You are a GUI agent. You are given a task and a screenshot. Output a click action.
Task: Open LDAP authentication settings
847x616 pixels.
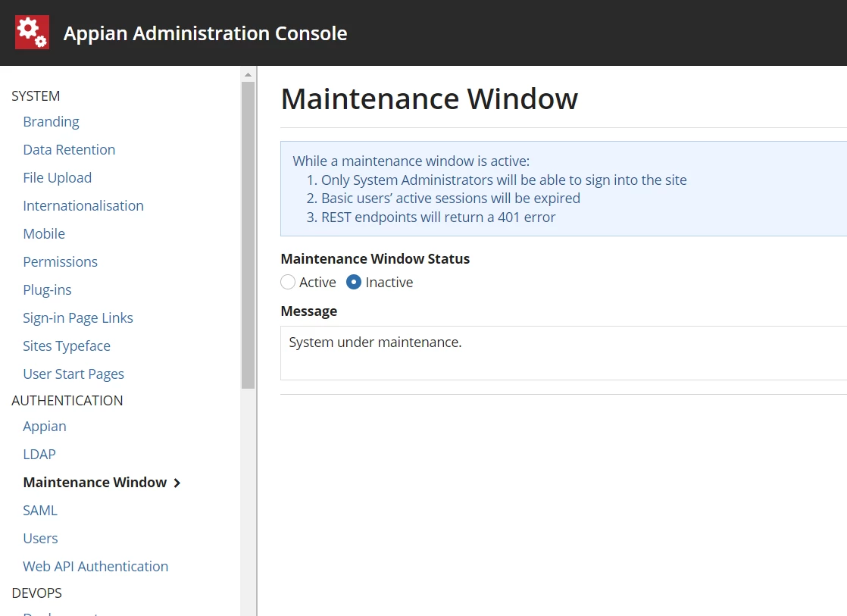39,455
